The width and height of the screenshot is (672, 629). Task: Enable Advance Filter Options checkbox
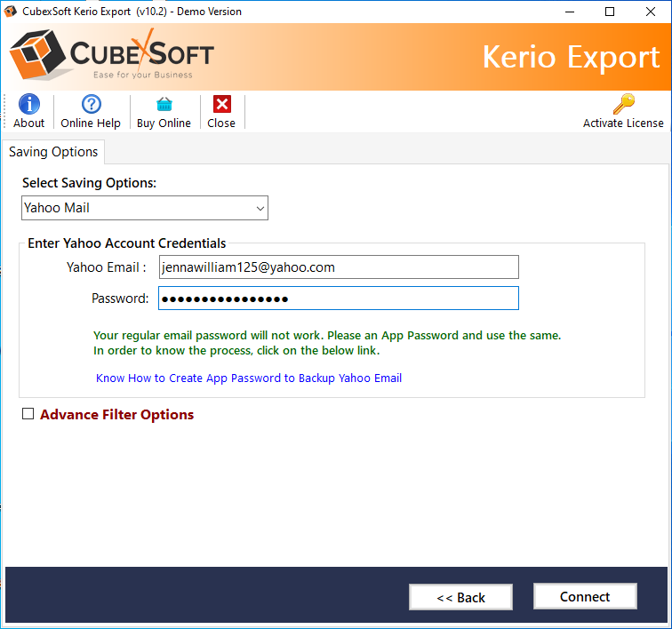coord(28,413)
